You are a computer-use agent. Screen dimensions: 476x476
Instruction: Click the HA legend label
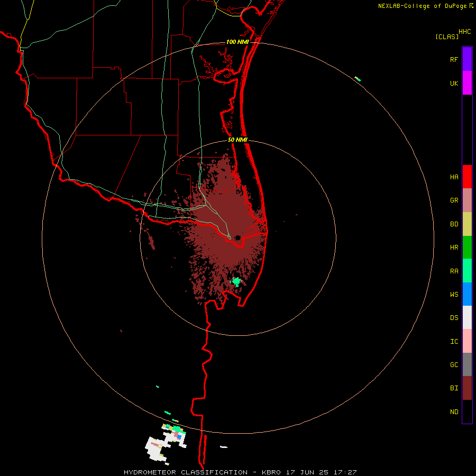tap(454, 177)
